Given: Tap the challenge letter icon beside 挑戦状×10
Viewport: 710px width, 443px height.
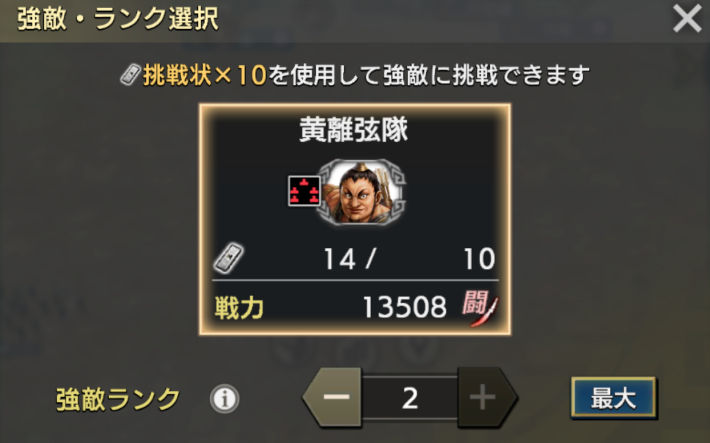Looking at the screenshot, I should click(130, 75).
